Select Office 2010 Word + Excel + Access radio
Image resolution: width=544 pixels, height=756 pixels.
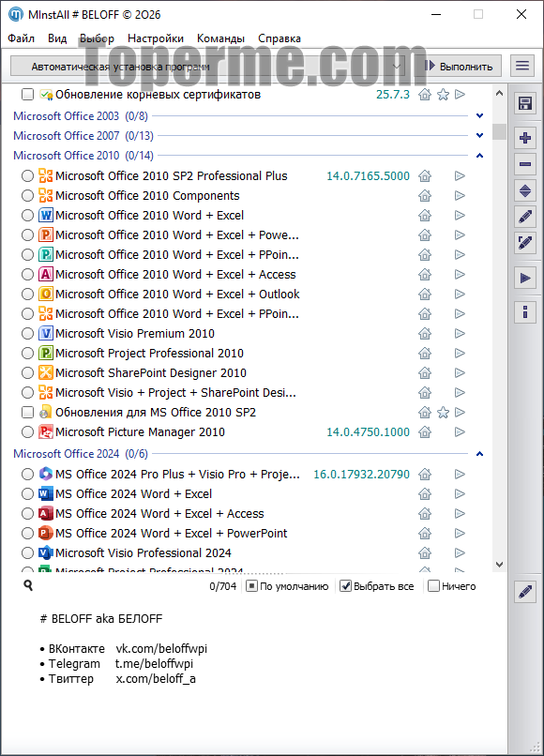click(x=27, y=274)
